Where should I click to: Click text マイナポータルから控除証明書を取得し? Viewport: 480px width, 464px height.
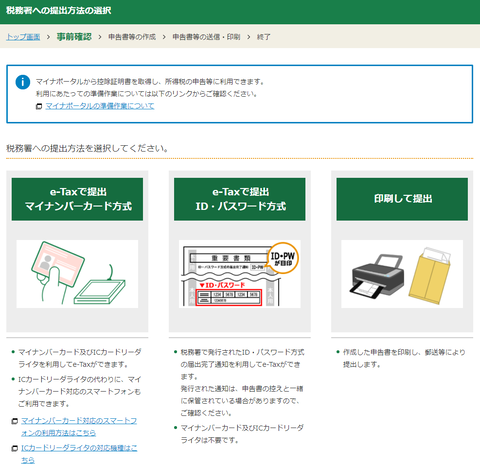tap(98, 82)
